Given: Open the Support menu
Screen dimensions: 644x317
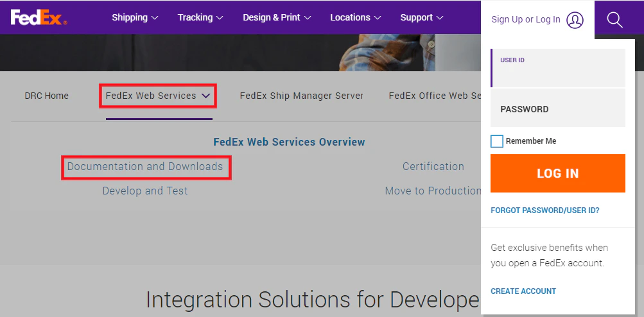Looking at the screenshot, I should point(422,18).
